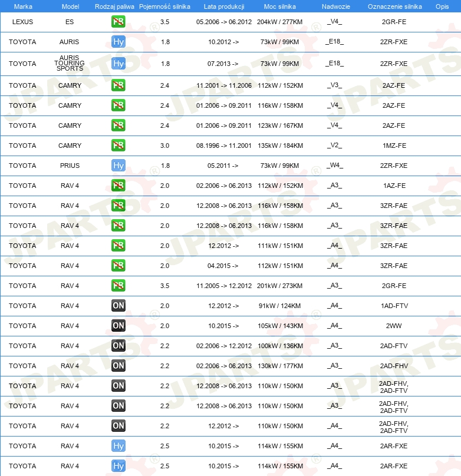This screenshot has height=476, width=461.
Task: Select the 08.1996 -> 11.2001 production years cell
Action: pyautogui.click(x=224, y=146)
